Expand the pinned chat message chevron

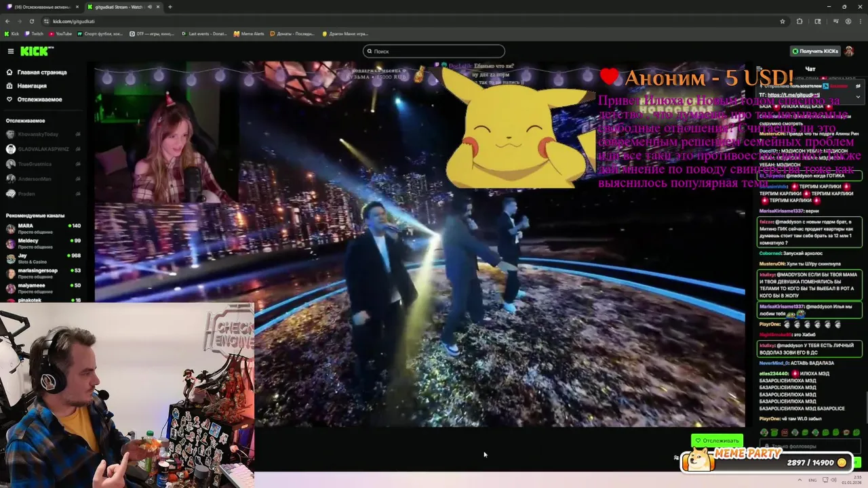point(858,96)
